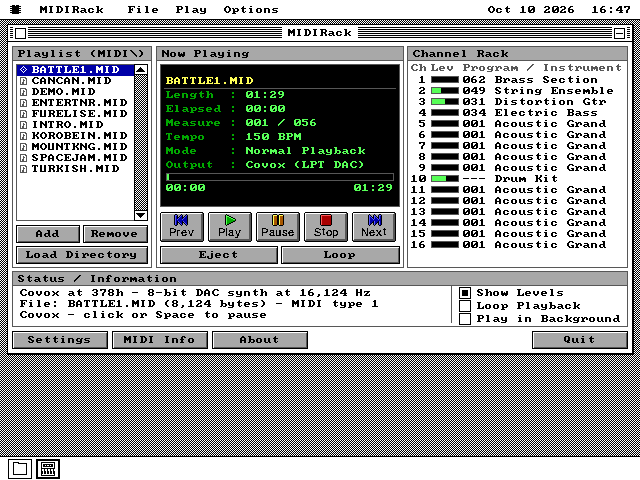640x480 pixels.
Task: Toggle Show Levels checkbox
Action: tap(465, 293)
